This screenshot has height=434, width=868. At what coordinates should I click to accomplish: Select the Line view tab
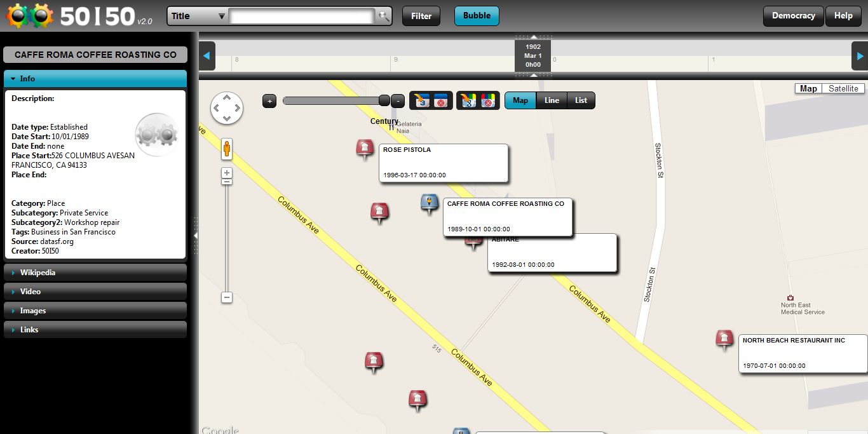click(x=552, y=100)
